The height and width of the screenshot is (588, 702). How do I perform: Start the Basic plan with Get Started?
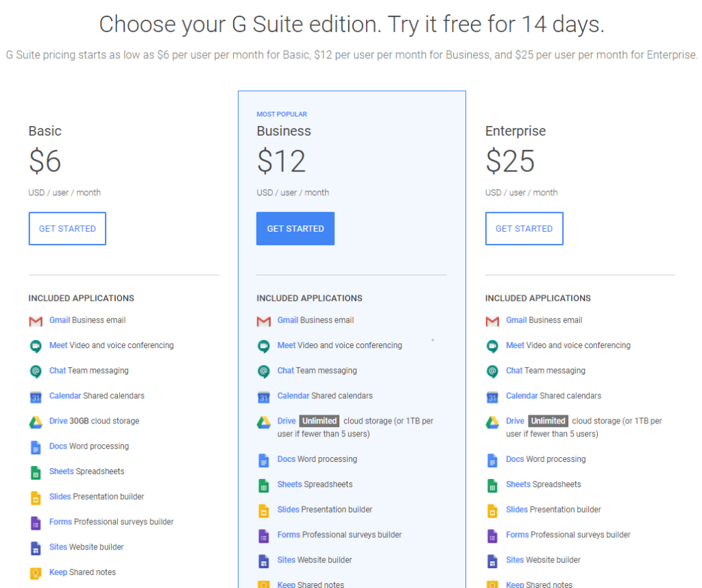68,229
